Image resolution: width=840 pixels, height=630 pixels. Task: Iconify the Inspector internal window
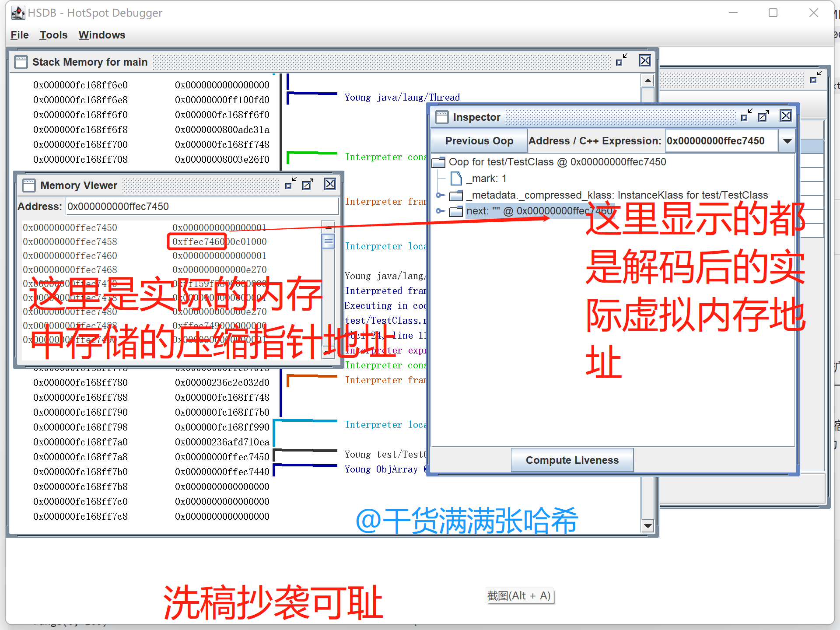pyautogui.click(x=746, y=116)
